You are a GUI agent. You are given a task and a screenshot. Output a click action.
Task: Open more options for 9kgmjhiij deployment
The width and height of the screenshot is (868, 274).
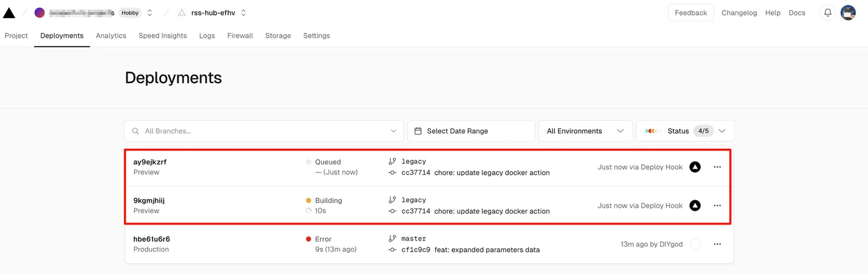[717, 206]
